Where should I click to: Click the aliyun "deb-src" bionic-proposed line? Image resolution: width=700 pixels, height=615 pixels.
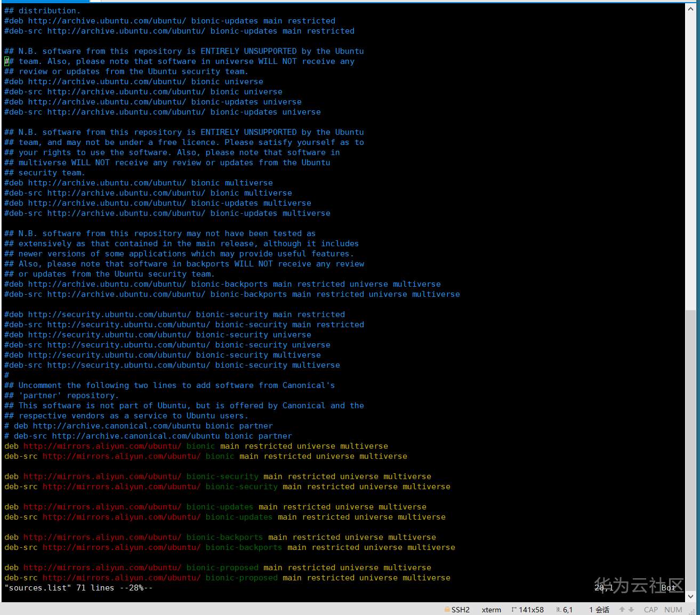tap(228, 578)
